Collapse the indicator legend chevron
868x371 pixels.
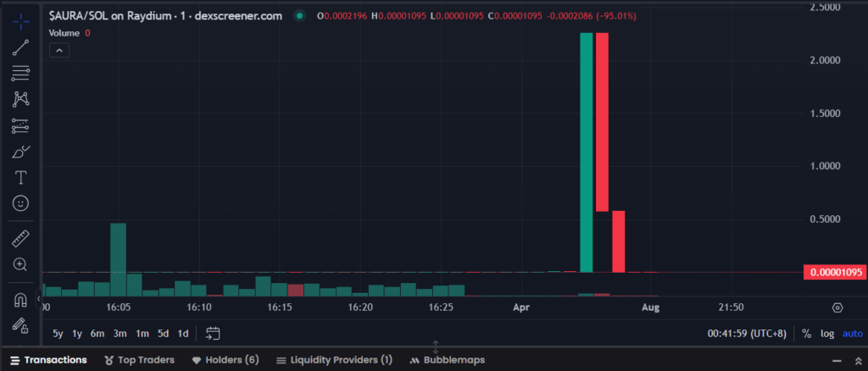(x=59, y=51)
